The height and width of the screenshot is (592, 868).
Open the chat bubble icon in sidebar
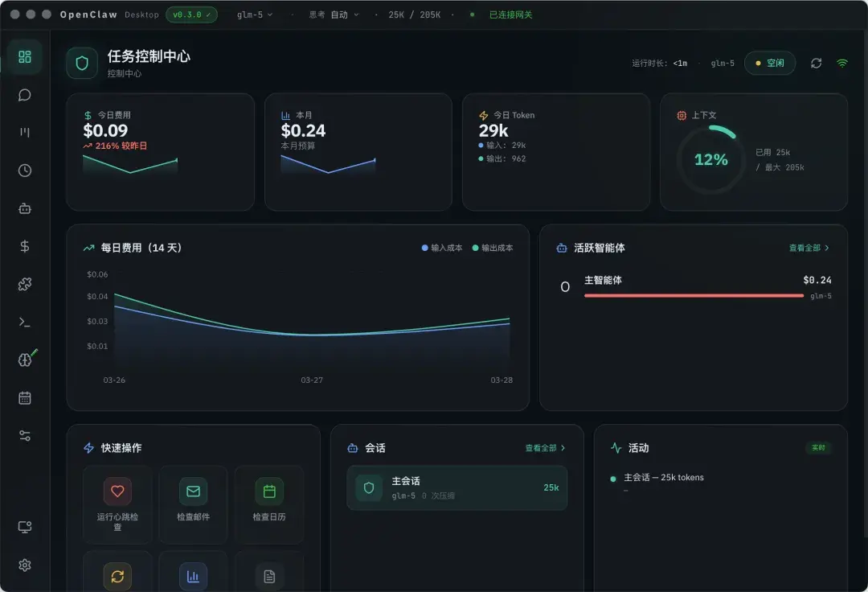pos(25,95)
